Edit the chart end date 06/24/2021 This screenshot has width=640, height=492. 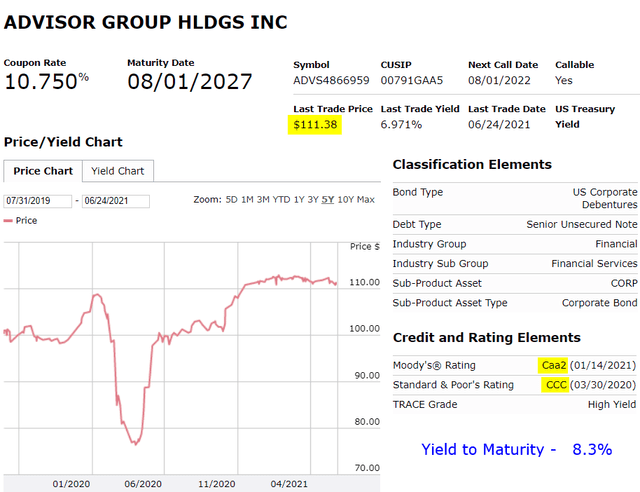116,201
